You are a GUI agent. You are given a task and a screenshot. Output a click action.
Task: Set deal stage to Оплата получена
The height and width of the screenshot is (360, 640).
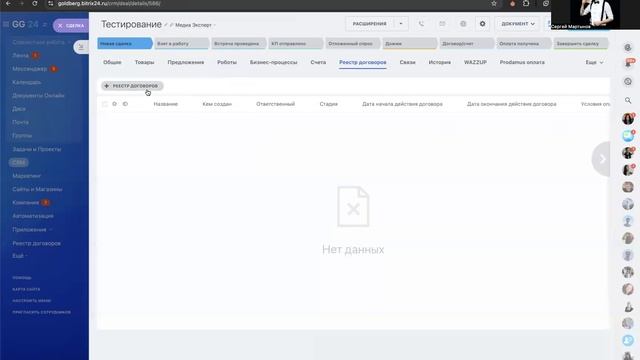pyautogui.click(x=524, y=44)
